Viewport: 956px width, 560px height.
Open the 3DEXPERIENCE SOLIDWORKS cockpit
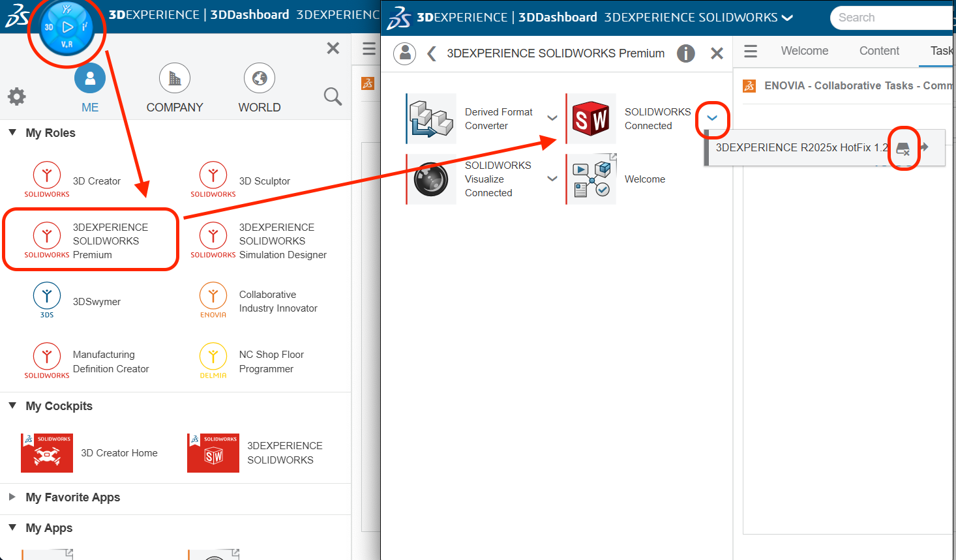pos(256,452)
